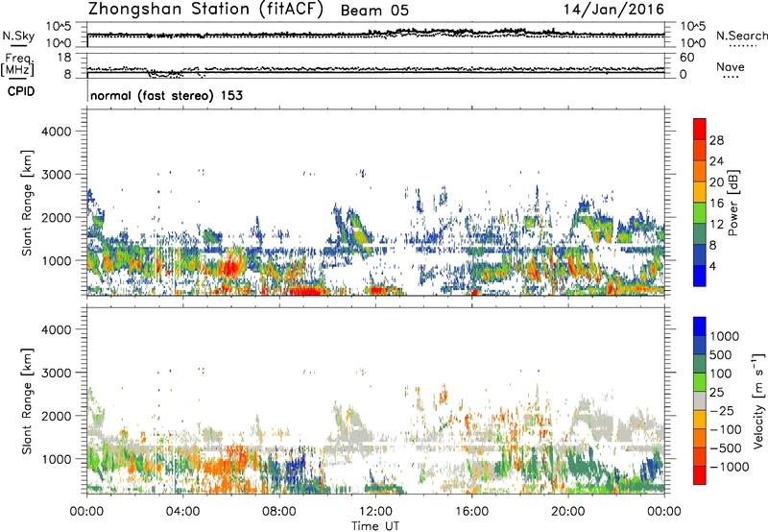The image size is (768, 532).
Task: Click the date "14/Jan/2016"
Action: tap(613, 10)
